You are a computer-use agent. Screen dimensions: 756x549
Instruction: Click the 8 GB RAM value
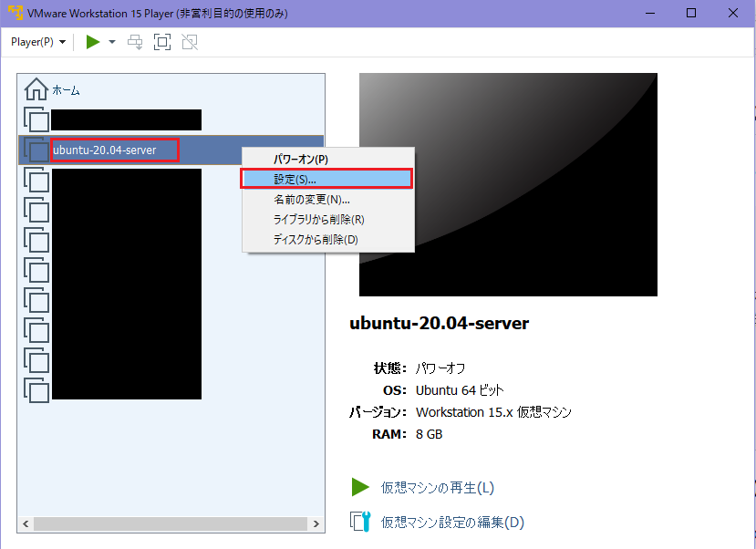pos(430,434)
